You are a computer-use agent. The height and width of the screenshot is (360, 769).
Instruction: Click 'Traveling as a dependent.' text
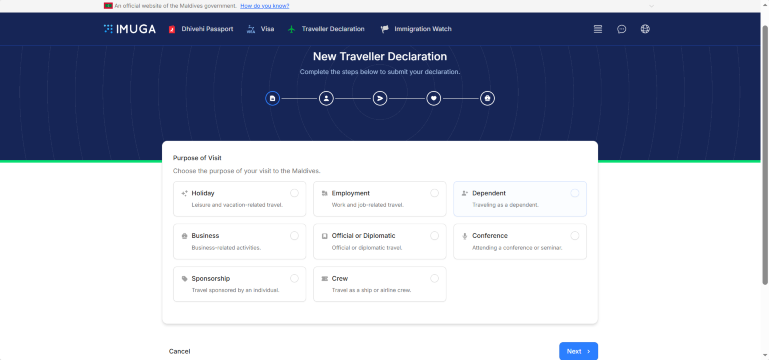click(505, 205)
